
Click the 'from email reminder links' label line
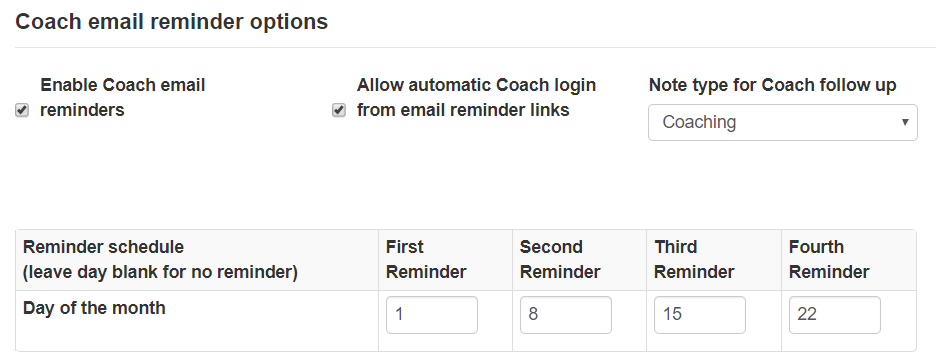pyautogui.click(x=463, y=110)
